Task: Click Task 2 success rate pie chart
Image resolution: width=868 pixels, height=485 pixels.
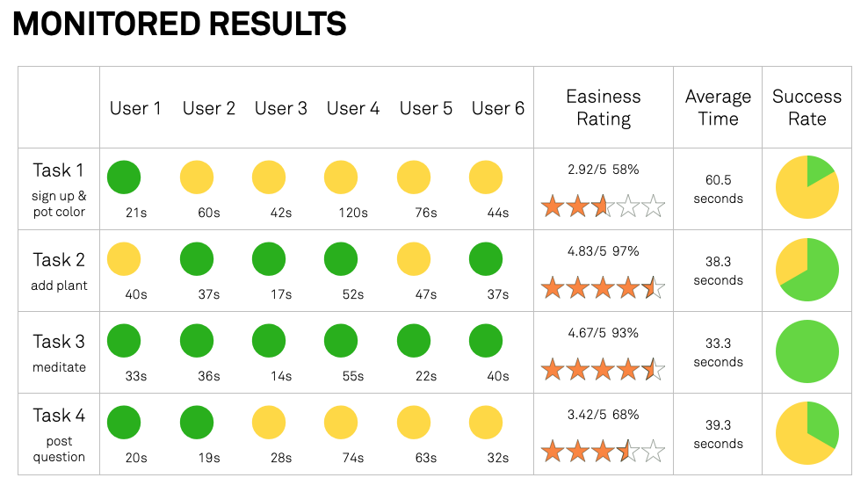Action: point(807,270)
